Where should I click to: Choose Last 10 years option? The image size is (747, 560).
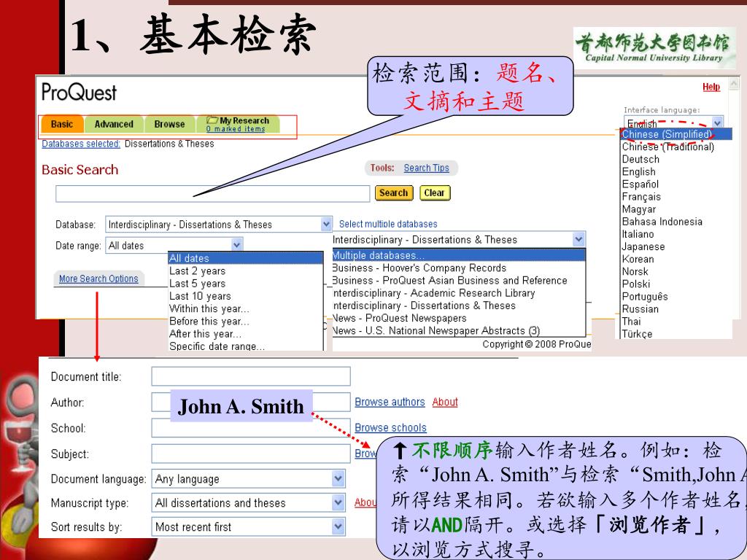(246, 296)
